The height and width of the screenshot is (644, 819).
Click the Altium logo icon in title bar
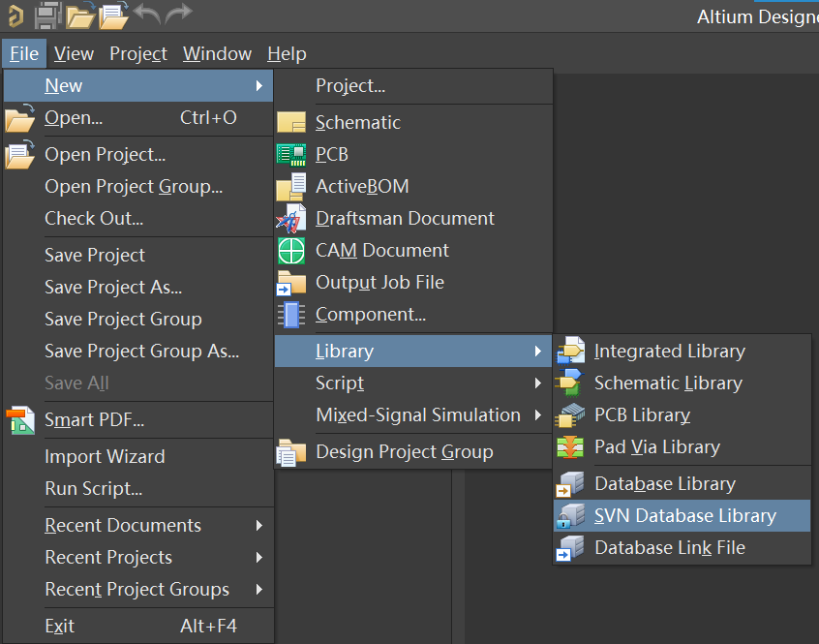[16, 15]
